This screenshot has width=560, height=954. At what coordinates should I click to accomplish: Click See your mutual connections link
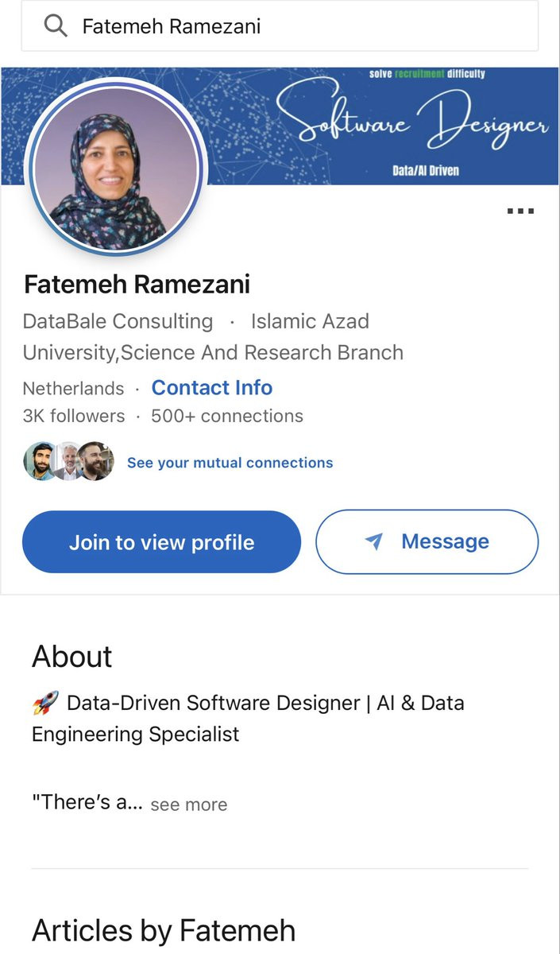point(230,463)
